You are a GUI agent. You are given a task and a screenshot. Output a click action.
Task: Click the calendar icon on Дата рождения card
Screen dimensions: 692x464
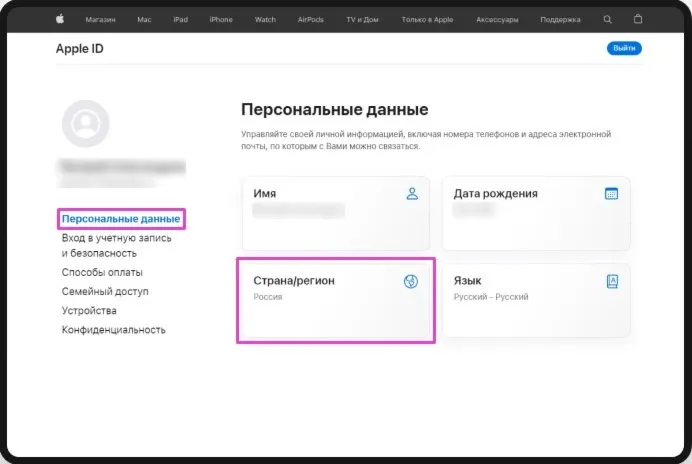click(x=611, y=193)
